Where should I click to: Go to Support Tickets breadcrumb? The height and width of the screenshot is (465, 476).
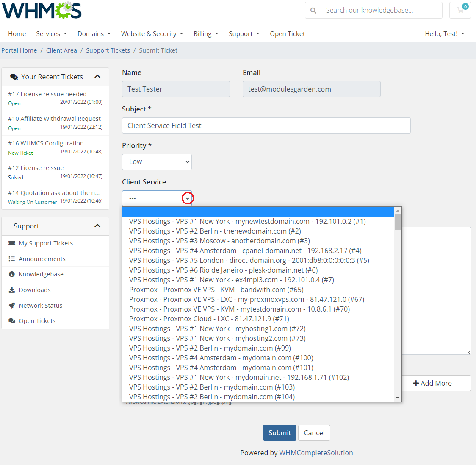108,50
